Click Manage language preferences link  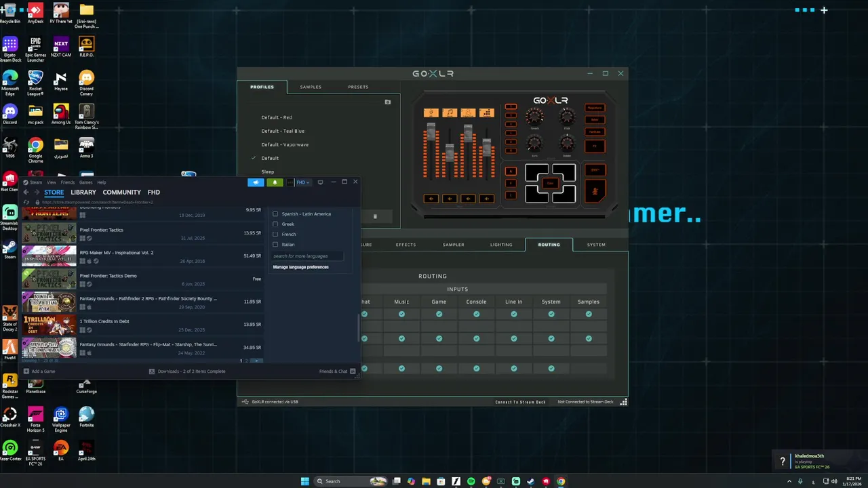300,267
